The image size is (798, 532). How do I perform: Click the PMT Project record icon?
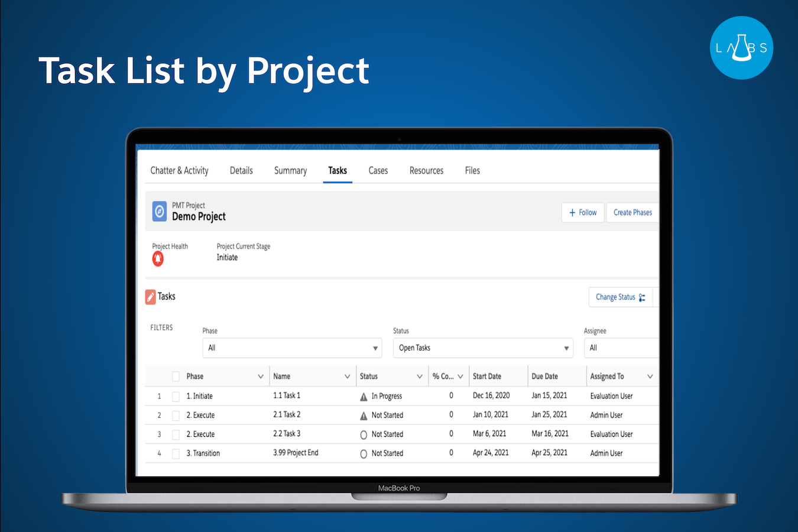click(x=159, y=211)
